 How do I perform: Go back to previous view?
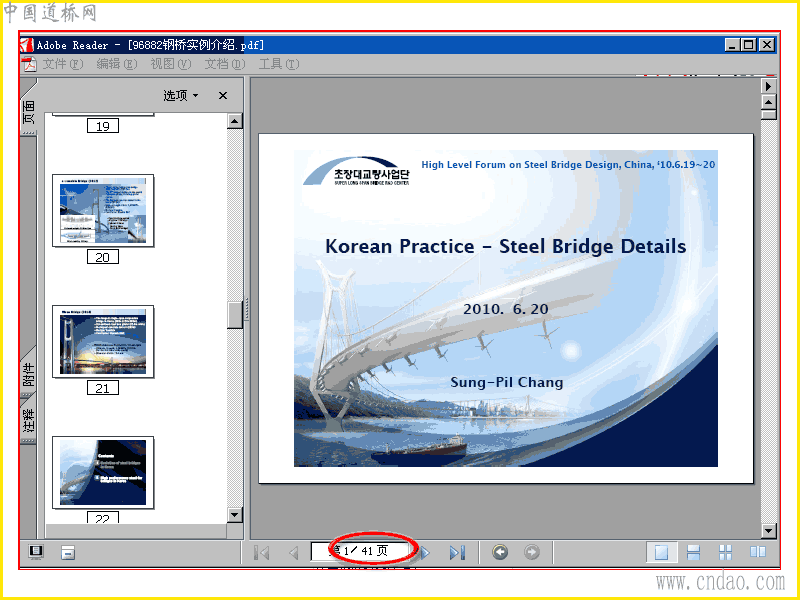point(500,552)
